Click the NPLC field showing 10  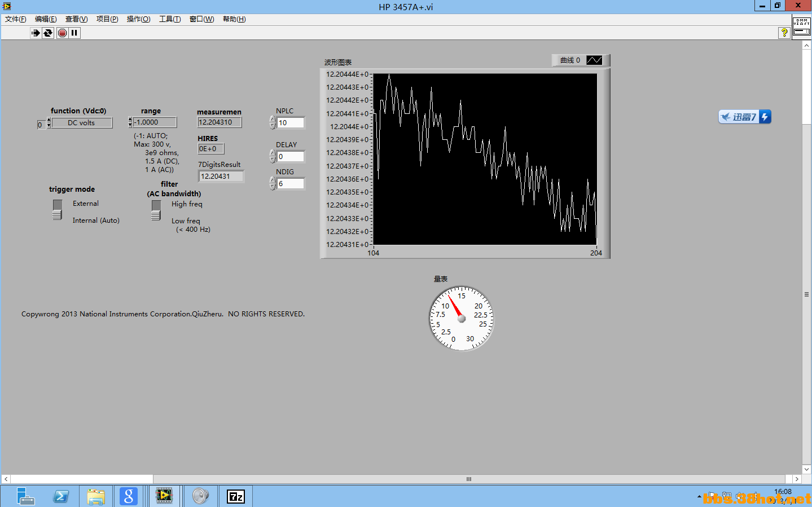pos(291,122)
